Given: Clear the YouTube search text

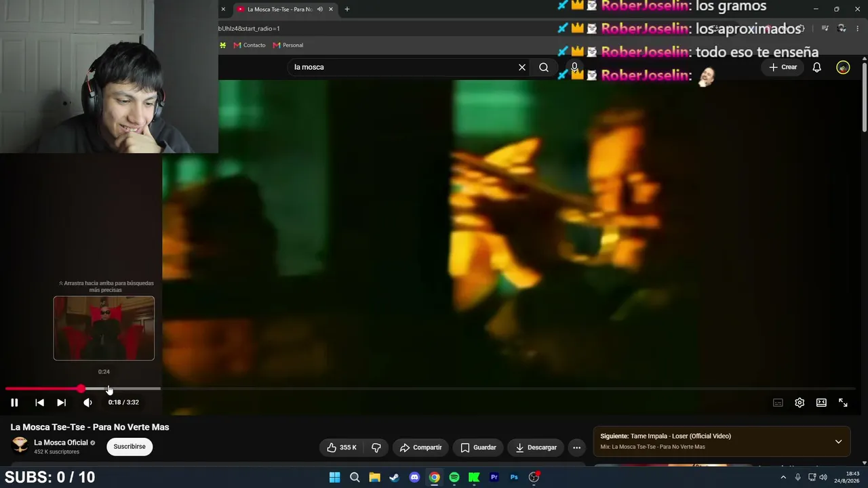Looking at the screenshot, I should [x=522, y=67].
